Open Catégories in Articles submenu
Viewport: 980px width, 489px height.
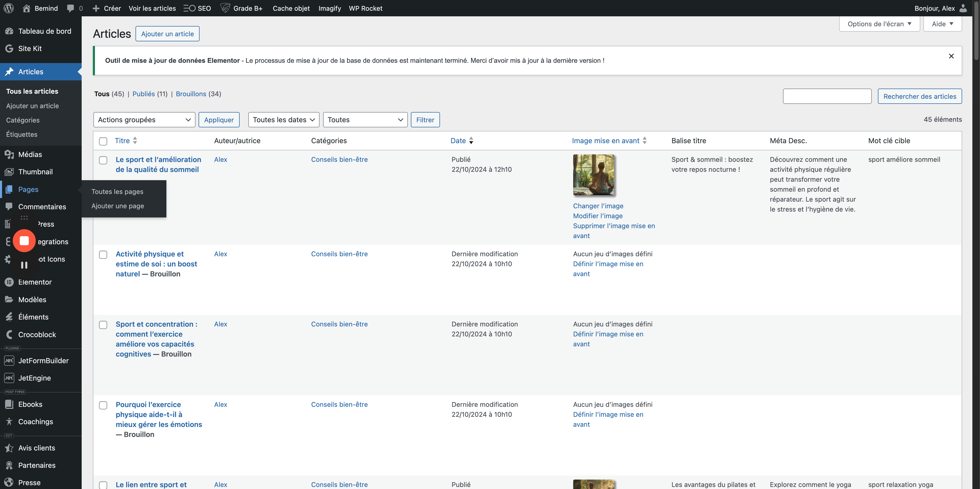point(23,120)
